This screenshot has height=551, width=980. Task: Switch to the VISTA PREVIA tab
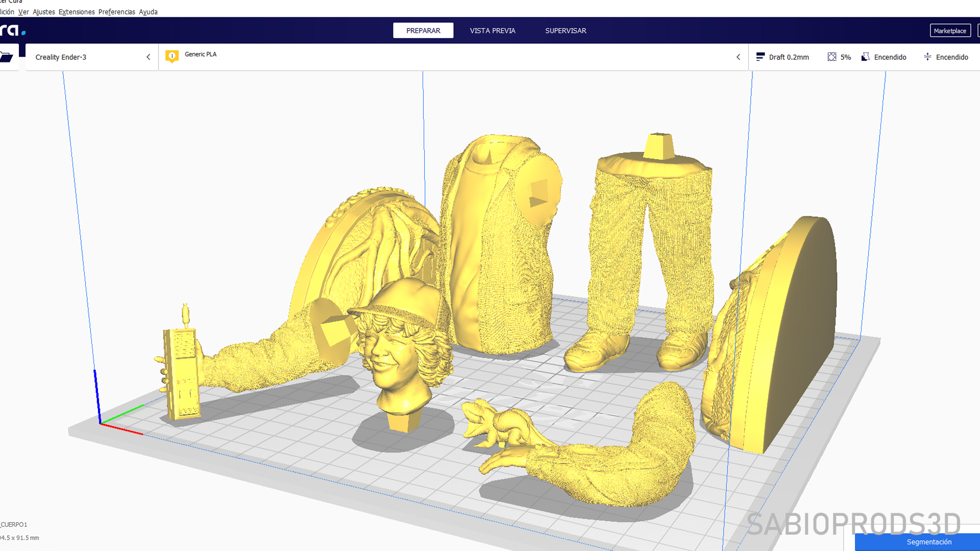tap(492, 31)
